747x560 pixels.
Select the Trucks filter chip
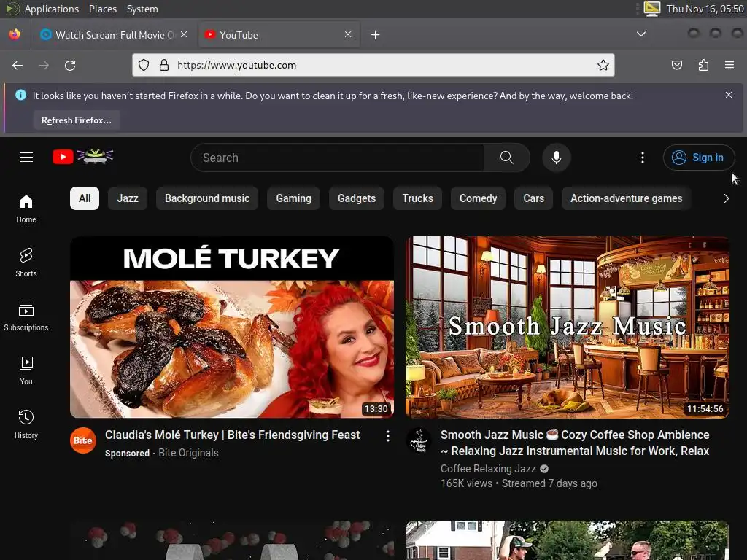click(417, 198)
